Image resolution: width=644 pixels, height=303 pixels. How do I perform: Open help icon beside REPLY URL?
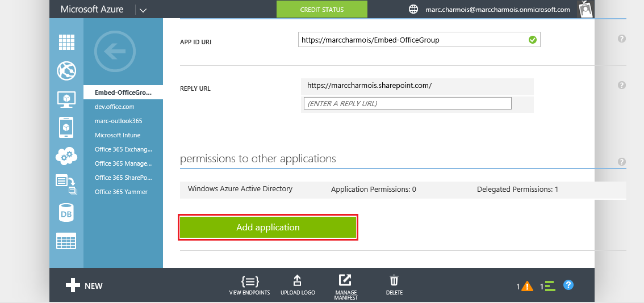click(x=621, y=85)
